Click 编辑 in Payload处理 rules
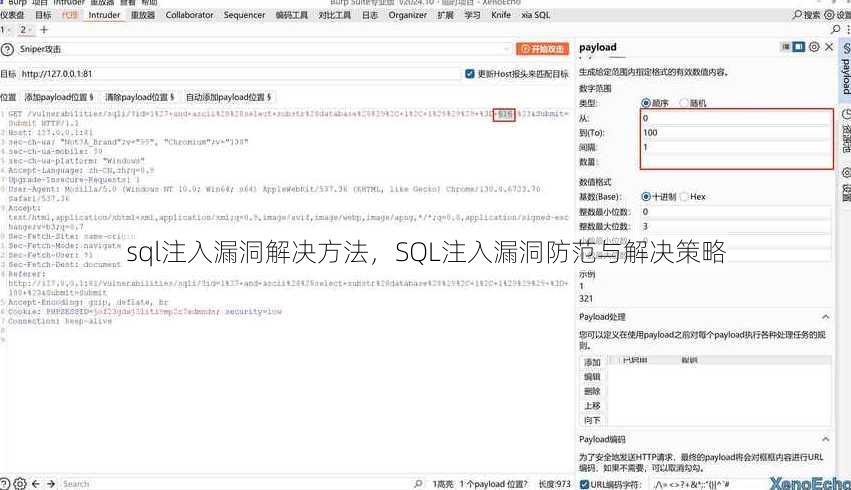 coord(592,377)
